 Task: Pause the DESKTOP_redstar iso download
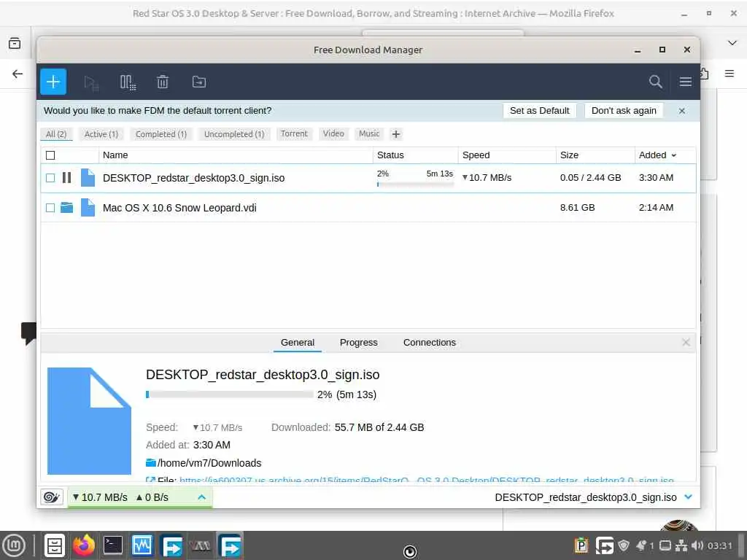[66, 178]
